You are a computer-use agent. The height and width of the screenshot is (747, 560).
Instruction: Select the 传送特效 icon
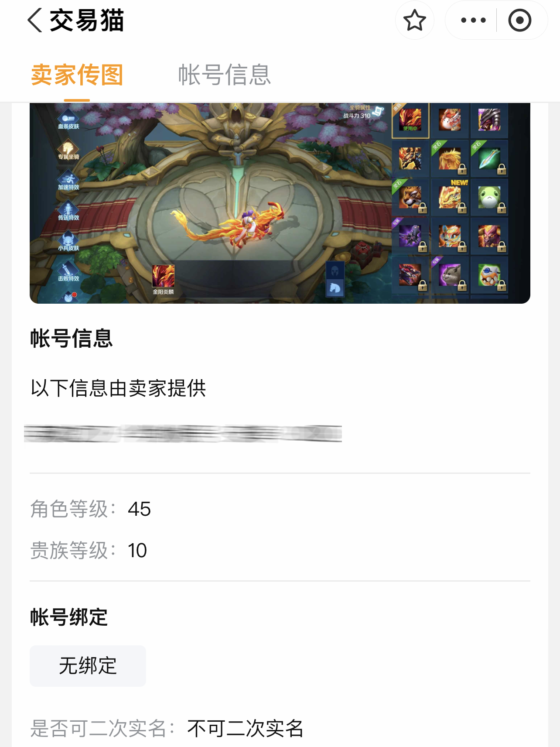[68, 211]
